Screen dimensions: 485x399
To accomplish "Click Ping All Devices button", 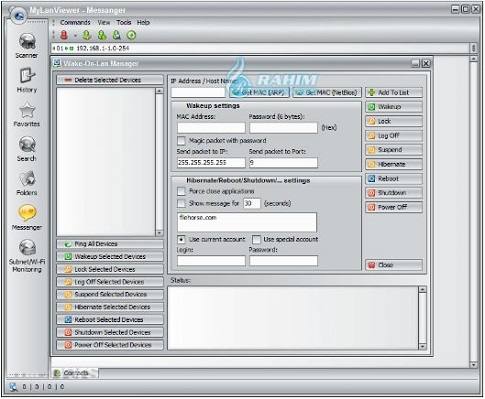I will point(110,244).
